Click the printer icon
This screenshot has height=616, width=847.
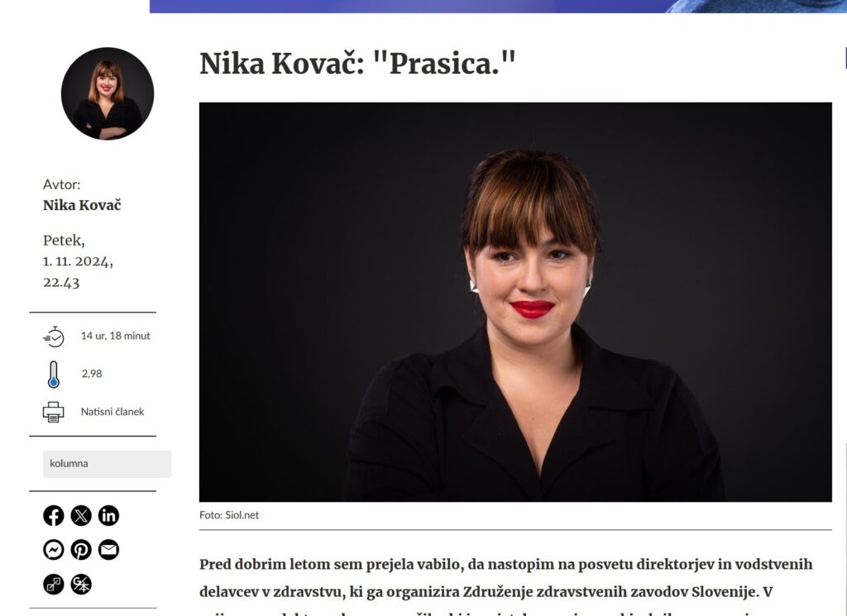(x=54, y=412)
